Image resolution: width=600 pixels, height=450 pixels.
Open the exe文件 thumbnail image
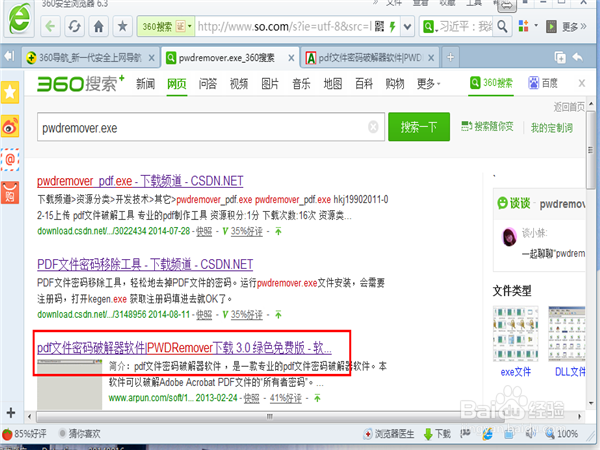[515, 334]
